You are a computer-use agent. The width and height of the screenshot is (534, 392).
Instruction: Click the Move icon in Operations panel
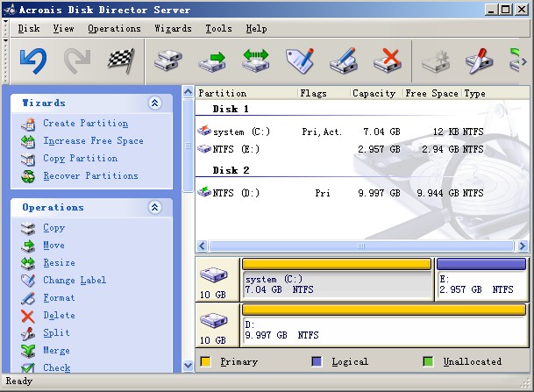[x=28, y=246]
